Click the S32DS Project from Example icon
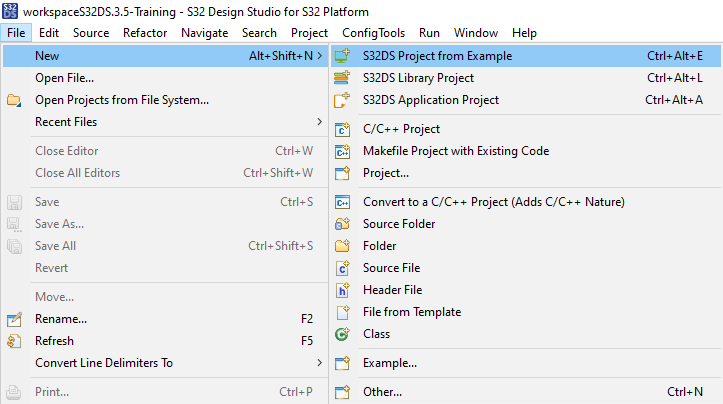The image size is (723, 404). 342,56
